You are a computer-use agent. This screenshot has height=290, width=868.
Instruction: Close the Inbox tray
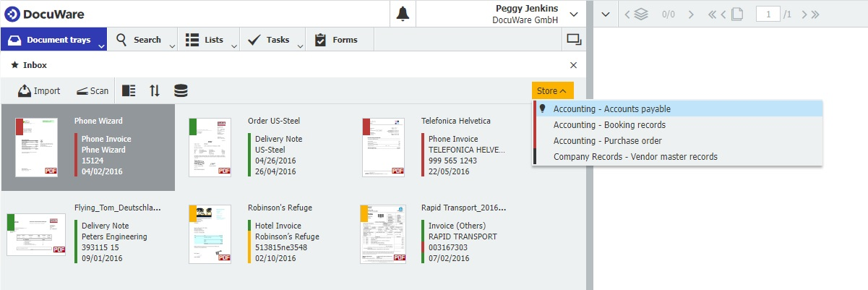574,65
